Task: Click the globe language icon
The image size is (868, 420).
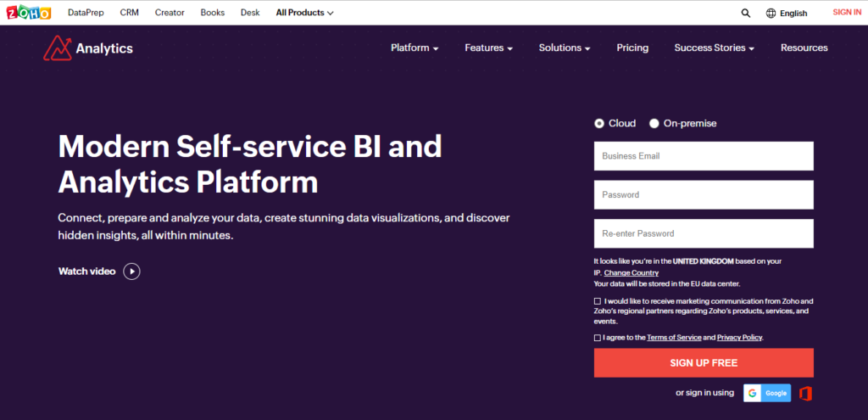Action: coord(771,14)
